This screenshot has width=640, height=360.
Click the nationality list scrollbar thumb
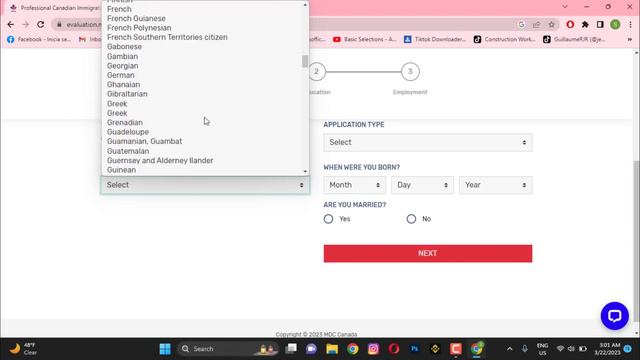(305, 61)
